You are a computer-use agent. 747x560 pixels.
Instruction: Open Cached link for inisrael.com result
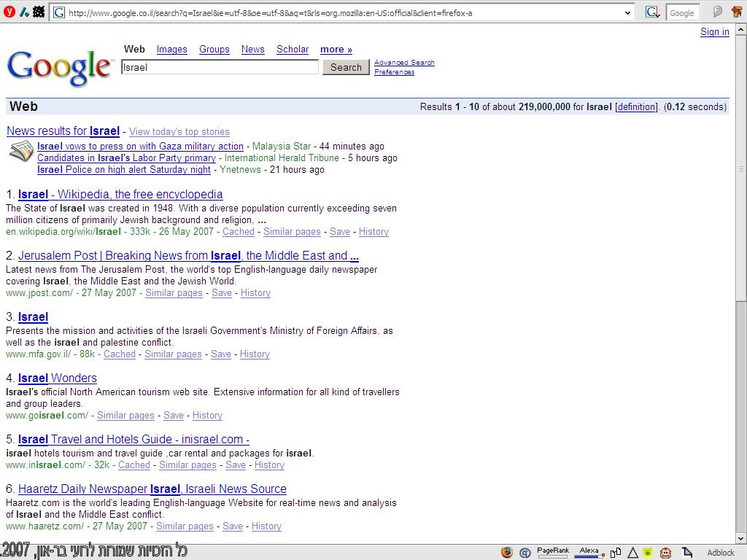point(134,464)
